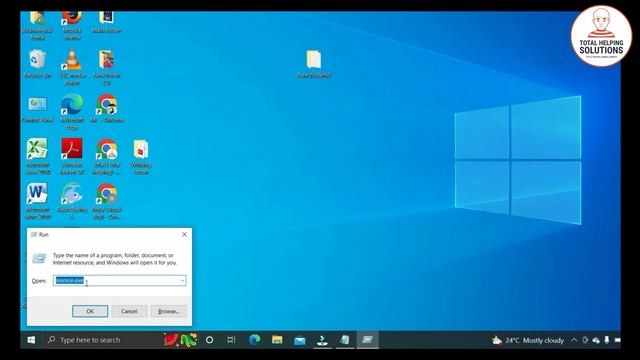Screen dimensions: 640x360
Task: Click the OneDrive cloud tray icon
Action: point(596,340)
